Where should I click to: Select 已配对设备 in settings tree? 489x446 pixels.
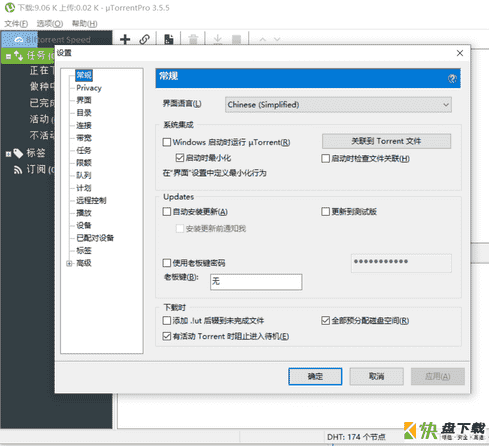pyautogui.click(x=95, y=238)
